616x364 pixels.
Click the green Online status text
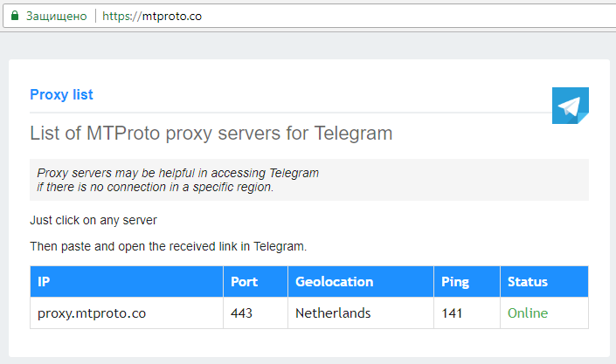tap(528, 313)
